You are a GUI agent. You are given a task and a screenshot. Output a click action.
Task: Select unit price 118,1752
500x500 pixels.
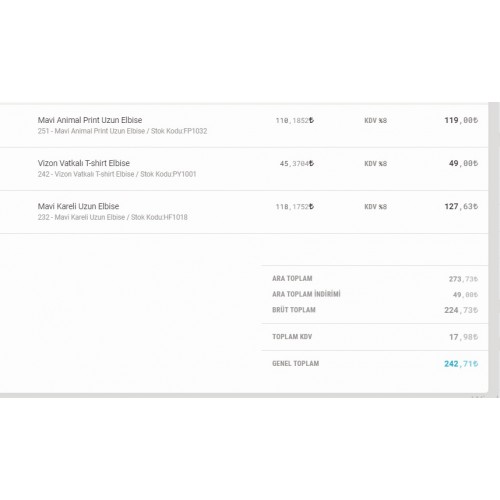point(295,207)
